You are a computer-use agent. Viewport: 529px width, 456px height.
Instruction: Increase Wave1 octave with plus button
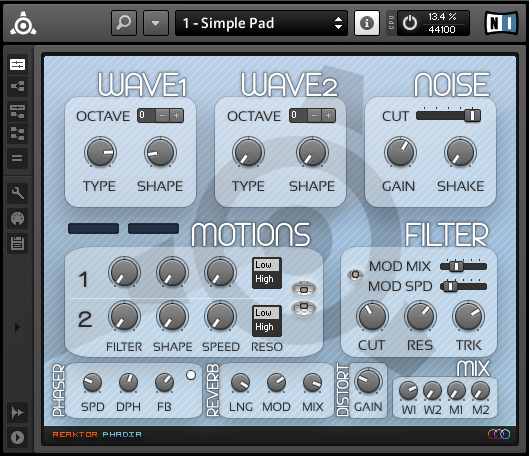click(176, 116)
